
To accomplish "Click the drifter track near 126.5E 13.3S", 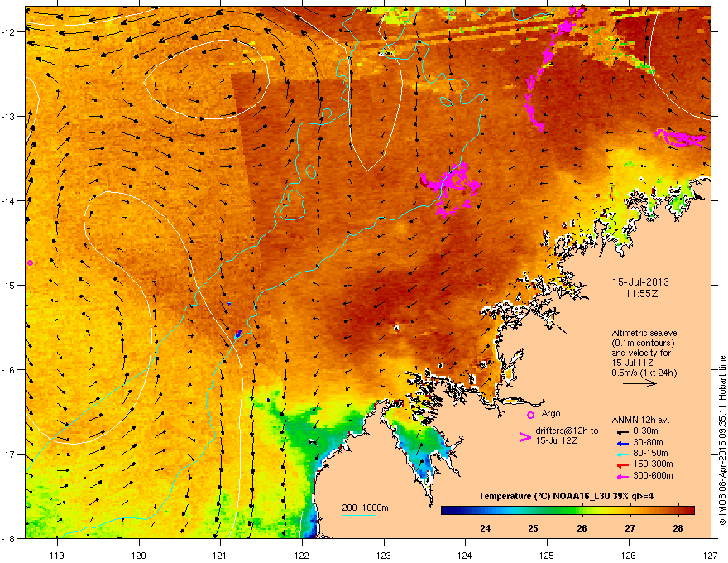I will coord(681,137).
